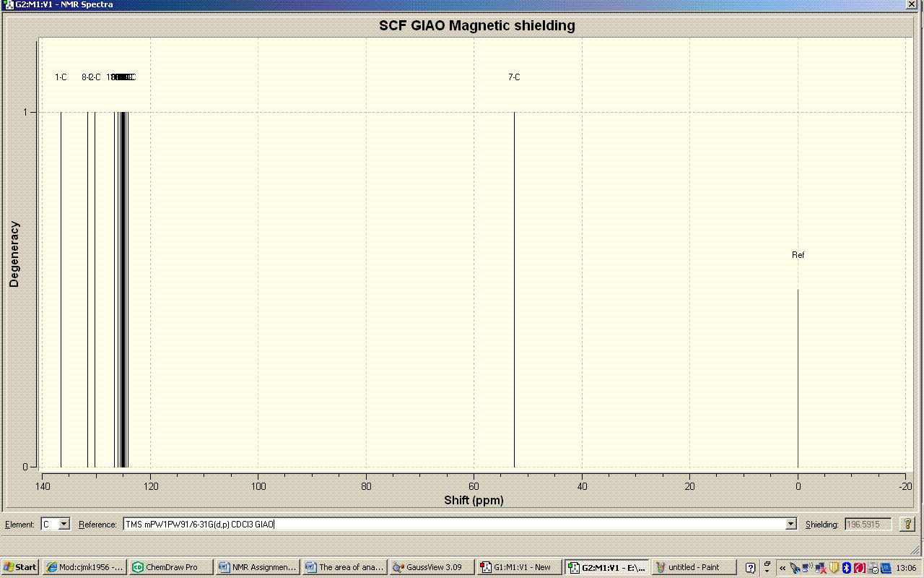The width and height of the screenshot is (924, 578).
Task: Select the 7-C peak label
Action: coord(514,77)
